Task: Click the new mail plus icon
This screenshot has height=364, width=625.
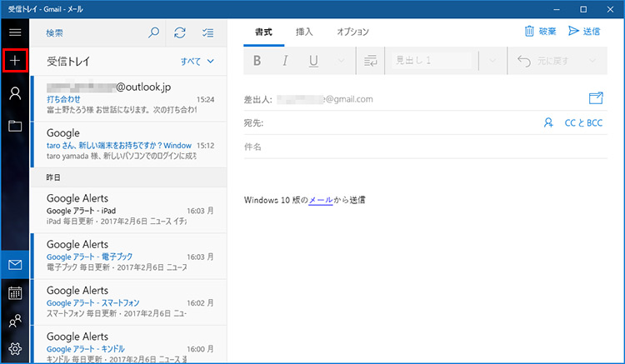Action: point(15,61)
